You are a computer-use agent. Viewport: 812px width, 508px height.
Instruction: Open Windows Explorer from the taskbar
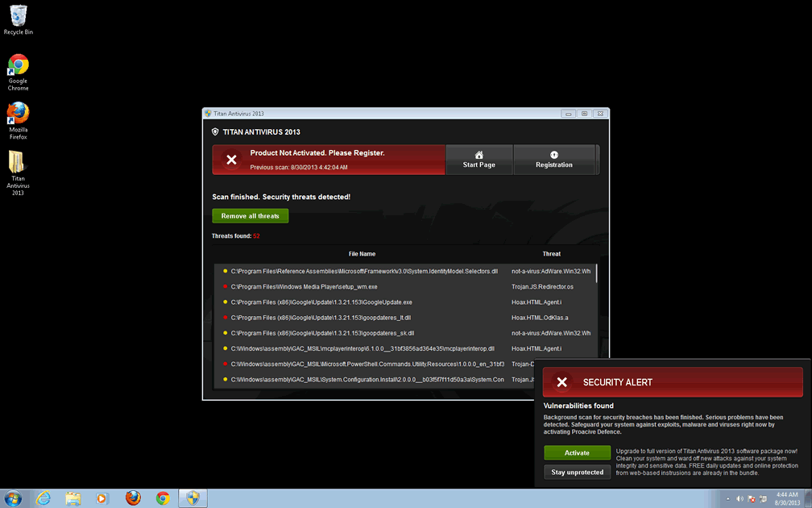coord(72,498)
